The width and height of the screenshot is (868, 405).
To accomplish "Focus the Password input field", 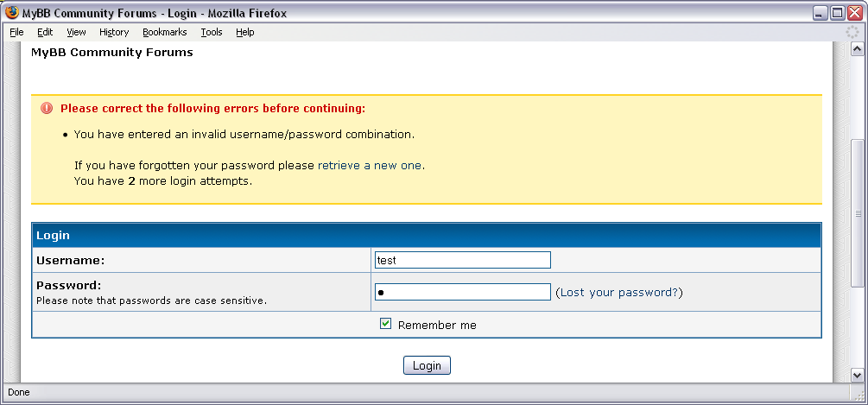I will 462,293.
